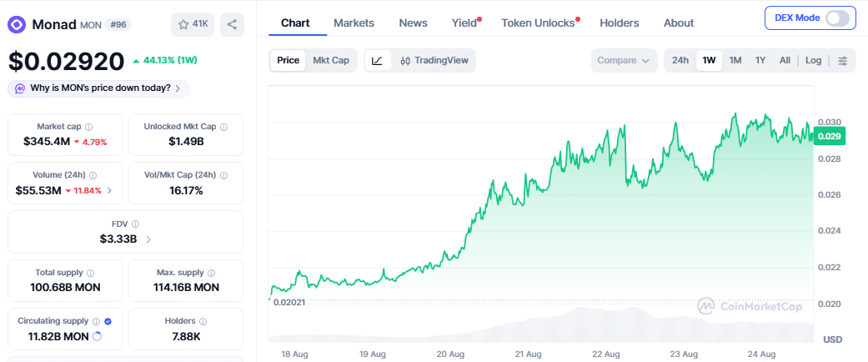Open the Yield tab
868x362 pixels.
click(x=464, y=23)
